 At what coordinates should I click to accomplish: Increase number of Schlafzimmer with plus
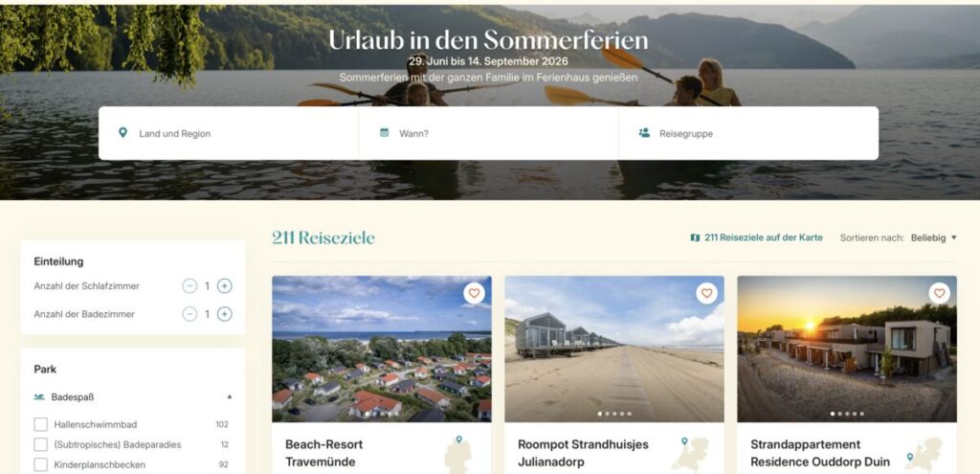click(x=224, y=285)
